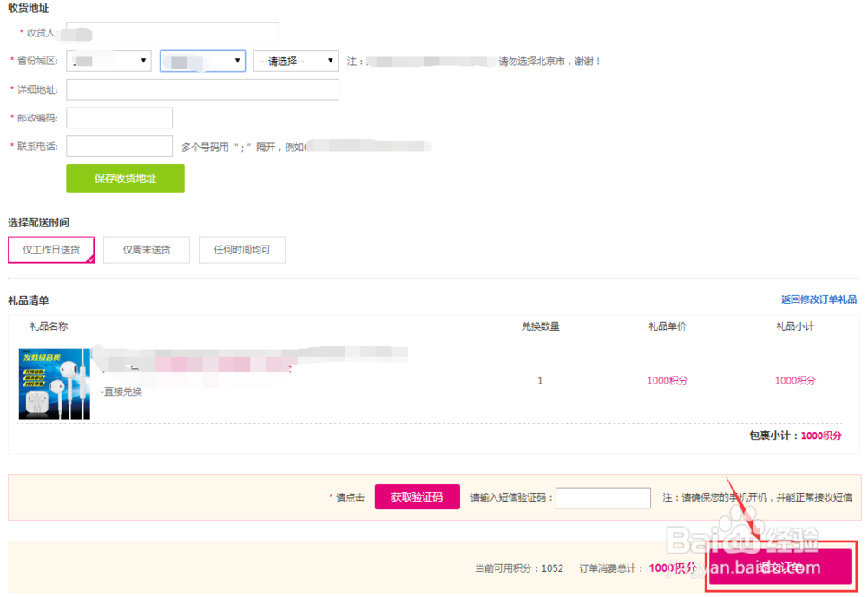Click the 联系电话 phone number field
Viewport: 868px width, 597px height.
(x=120, y=146)
